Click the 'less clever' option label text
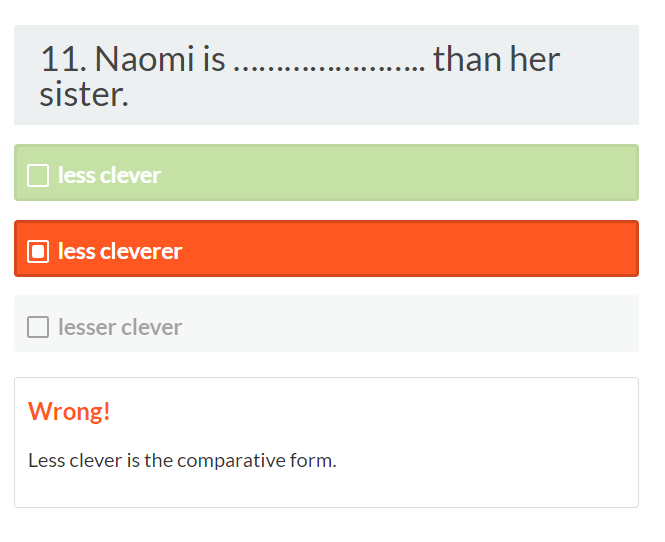The width and height of the screenshot is (665, 542). [x=109, y=176]
